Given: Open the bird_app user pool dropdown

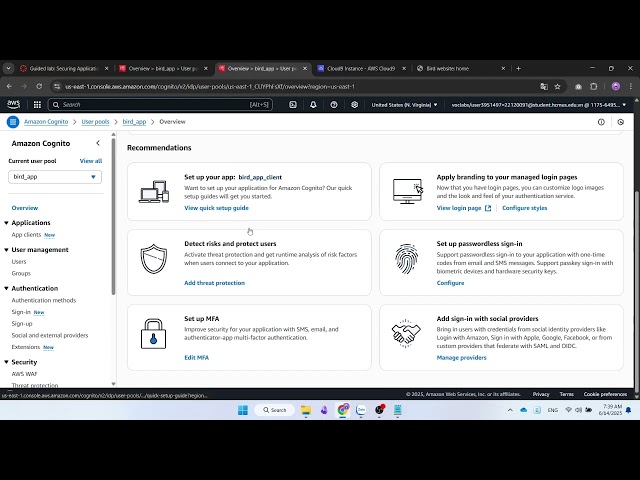Looking at the screenshot, I should (55, 177).
